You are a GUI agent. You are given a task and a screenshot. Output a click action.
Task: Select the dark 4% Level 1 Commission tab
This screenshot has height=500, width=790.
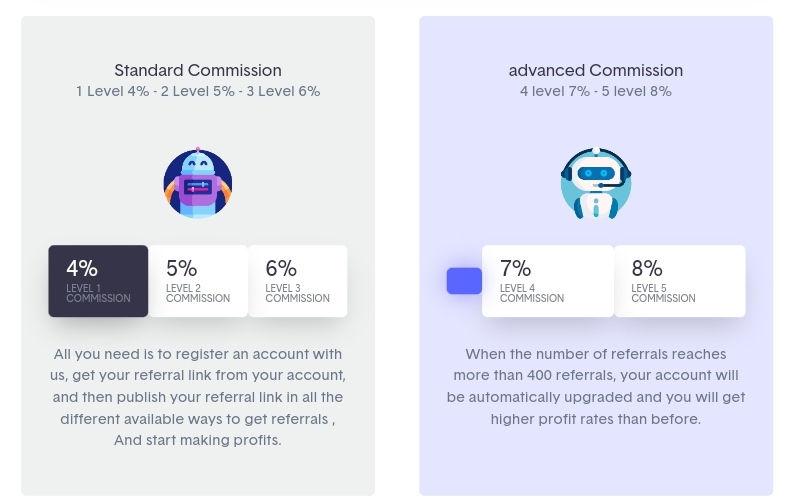(x=98, y=281)
